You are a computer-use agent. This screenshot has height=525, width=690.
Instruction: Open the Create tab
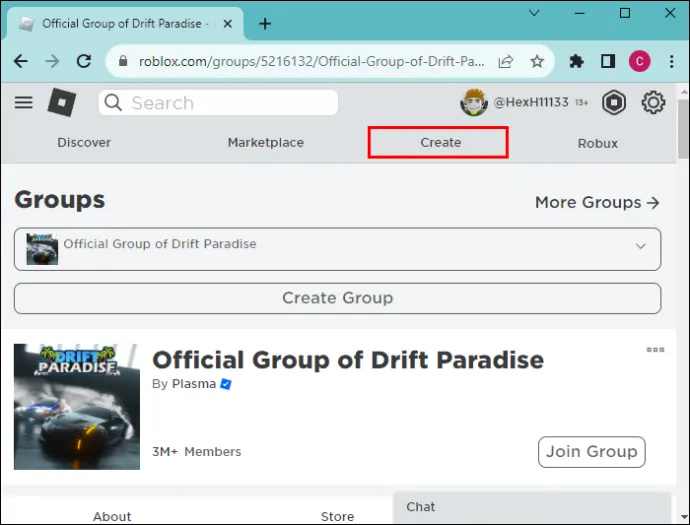click(x=440, y=143)
